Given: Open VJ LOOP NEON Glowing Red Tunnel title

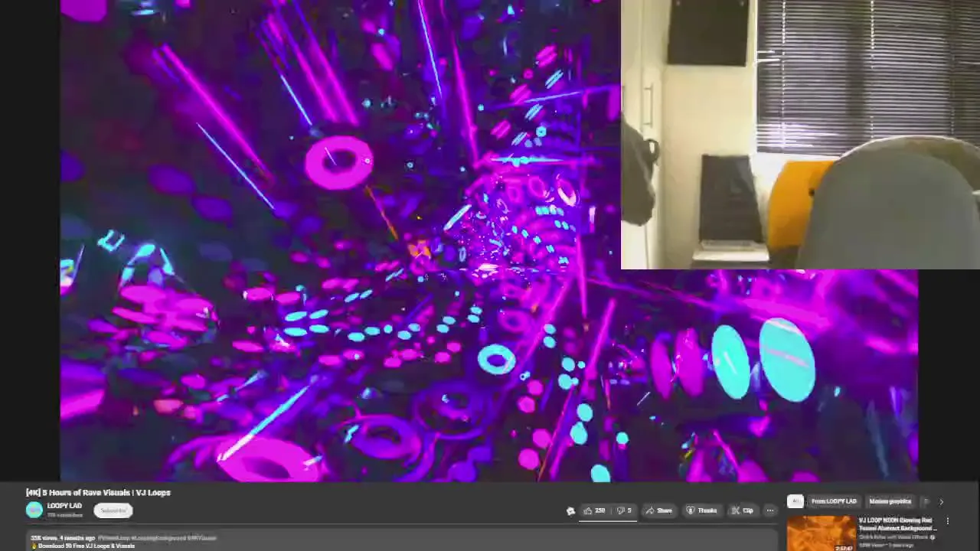Looking at the screenshot, I should coord(897,524).
